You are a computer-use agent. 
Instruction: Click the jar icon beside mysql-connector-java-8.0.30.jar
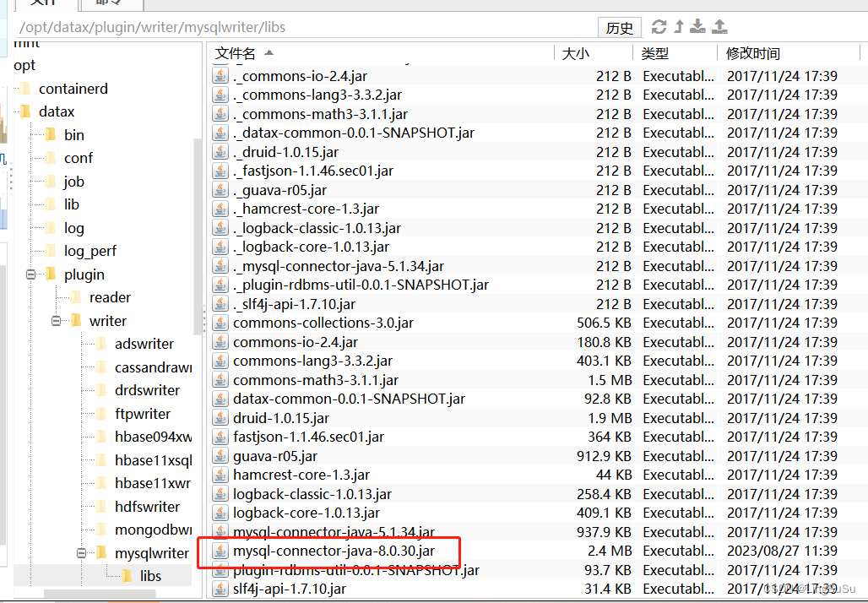tap(220, 551)
